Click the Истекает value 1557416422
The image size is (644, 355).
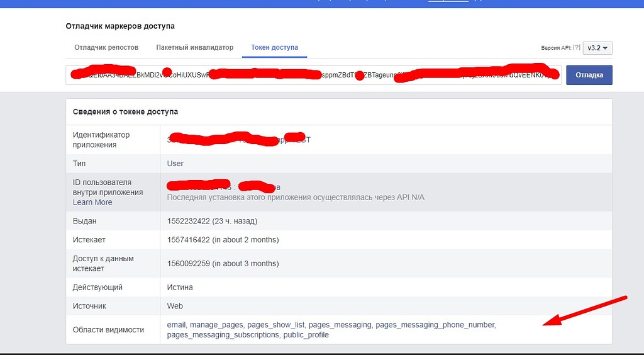tap(189, 240)
